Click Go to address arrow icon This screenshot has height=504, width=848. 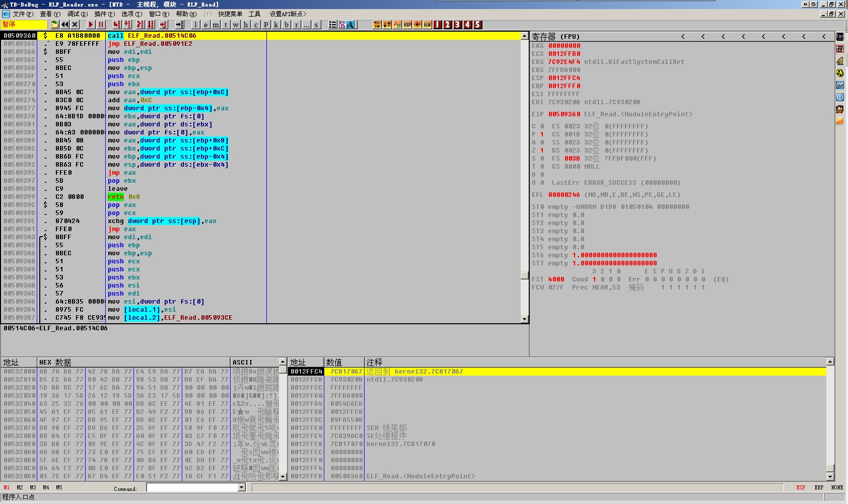(179, 25)
